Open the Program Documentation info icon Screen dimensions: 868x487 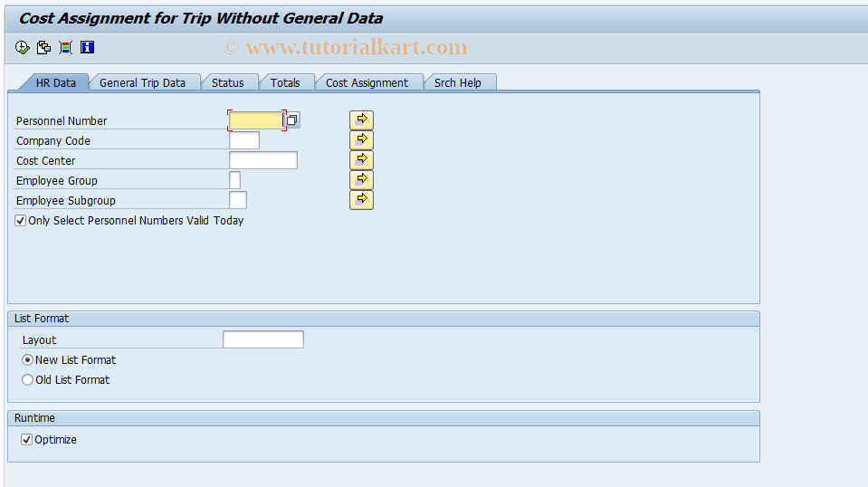pos(88,48)
